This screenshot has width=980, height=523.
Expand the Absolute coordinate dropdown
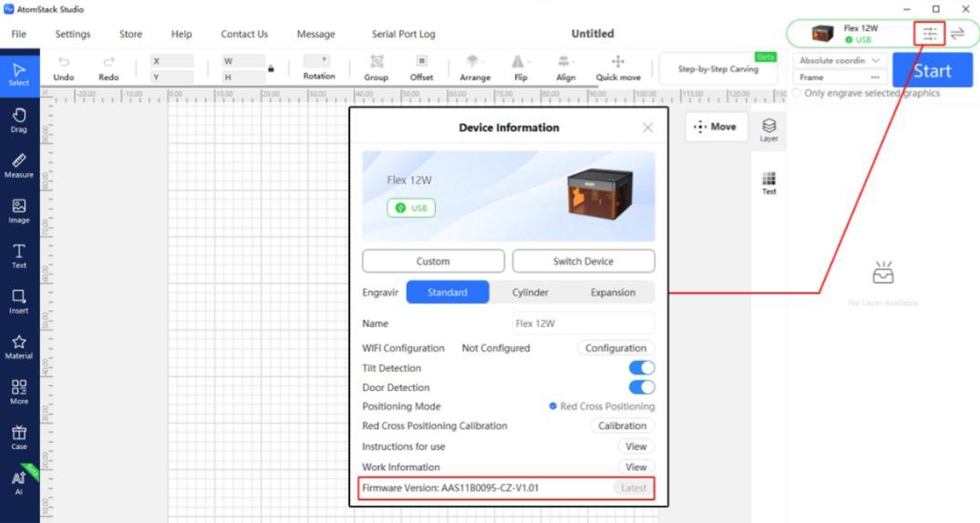(x=840, y=61)
